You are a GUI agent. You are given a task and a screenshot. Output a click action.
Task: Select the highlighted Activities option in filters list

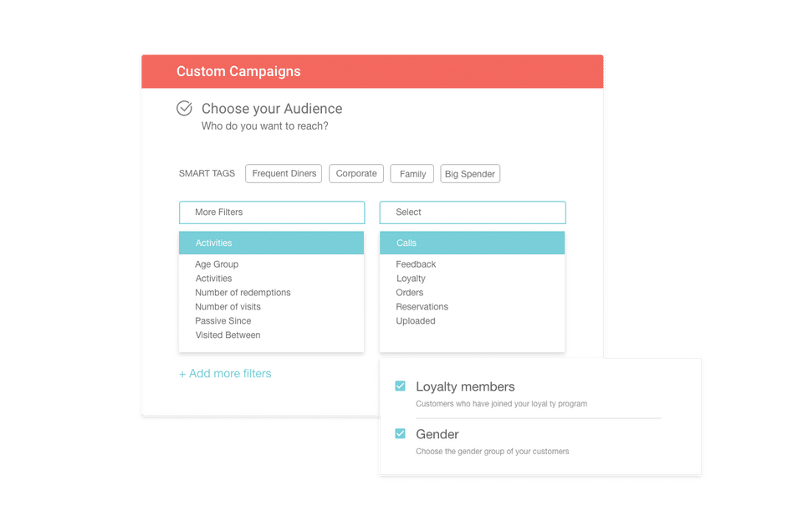point(271,243)
